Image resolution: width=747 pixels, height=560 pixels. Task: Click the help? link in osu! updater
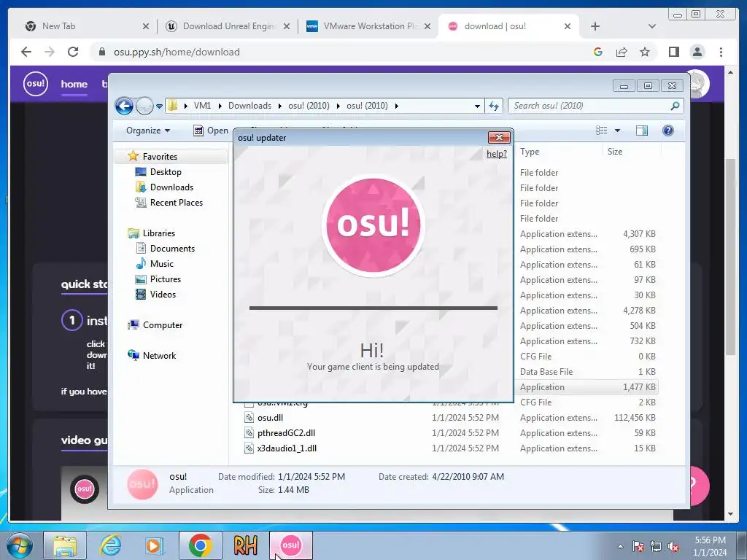[x=496, y=154]
